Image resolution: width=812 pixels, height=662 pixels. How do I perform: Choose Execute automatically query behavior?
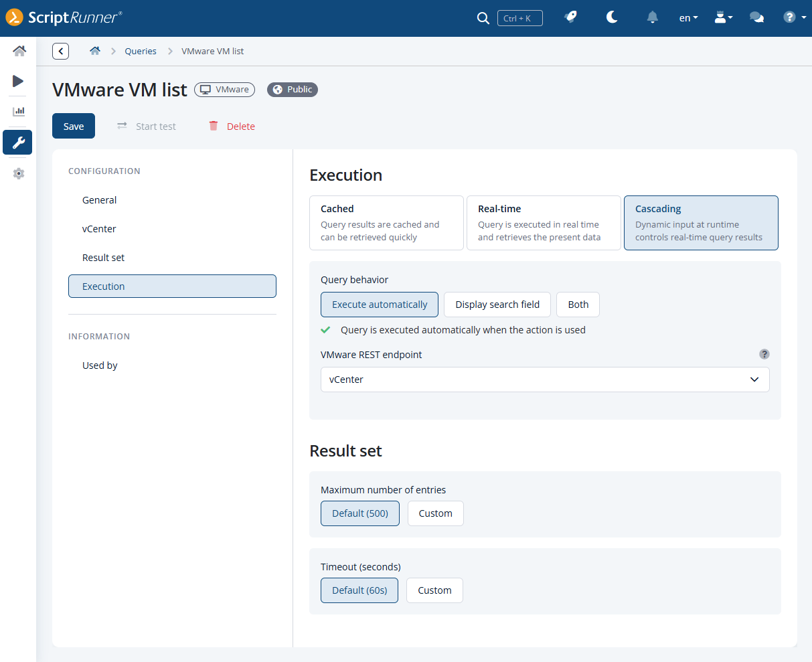click(380, 305)
